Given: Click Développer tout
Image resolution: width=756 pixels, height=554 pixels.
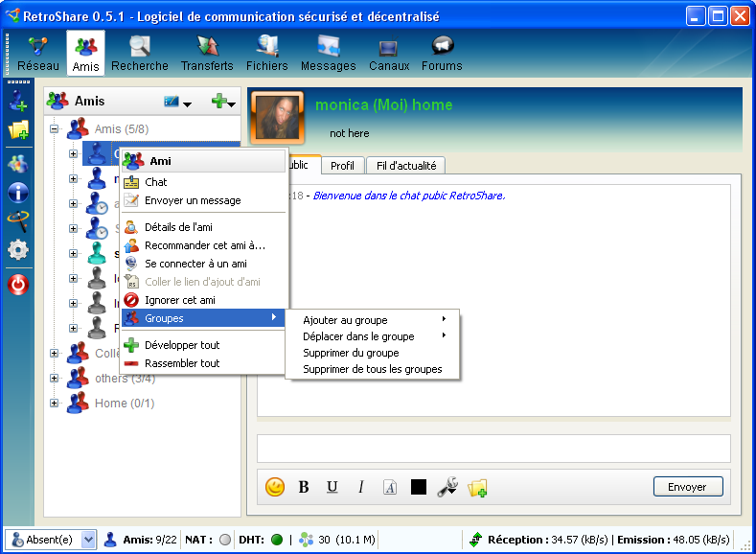Looking at the screenshot, I should (203, 345).
